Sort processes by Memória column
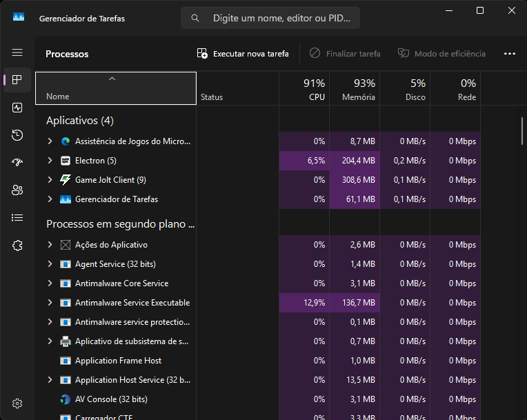 click(x=355, y=90)
